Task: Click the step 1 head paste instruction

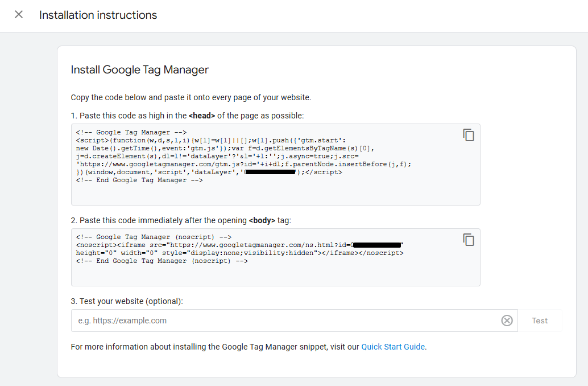Action: coord(187,116)
